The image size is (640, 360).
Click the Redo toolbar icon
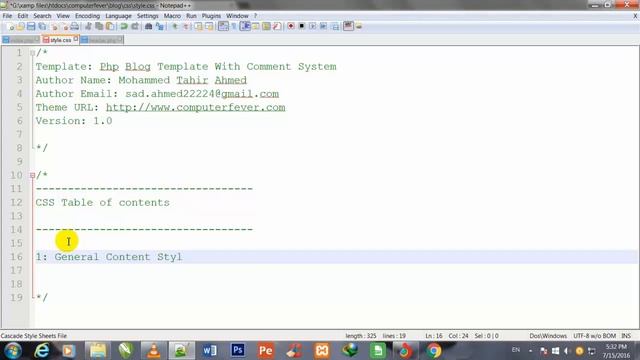[135, 26]
